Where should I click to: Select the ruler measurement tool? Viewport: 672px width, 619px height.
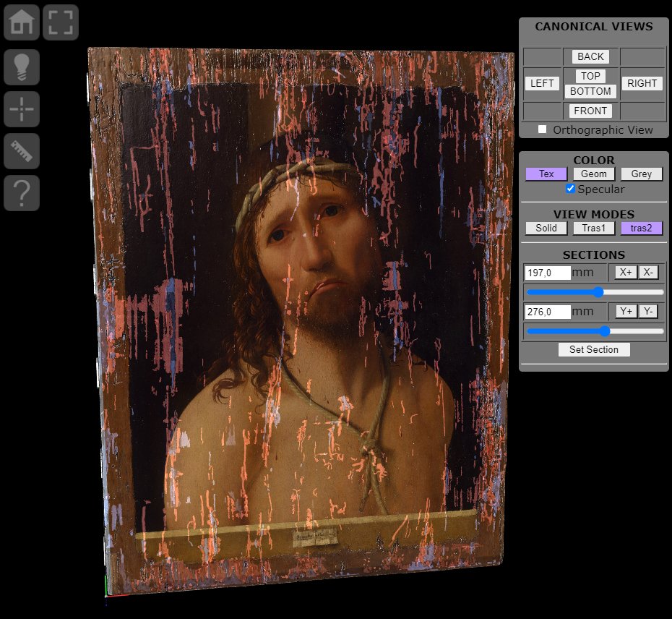pyautogui.click(x=22, y=151)
